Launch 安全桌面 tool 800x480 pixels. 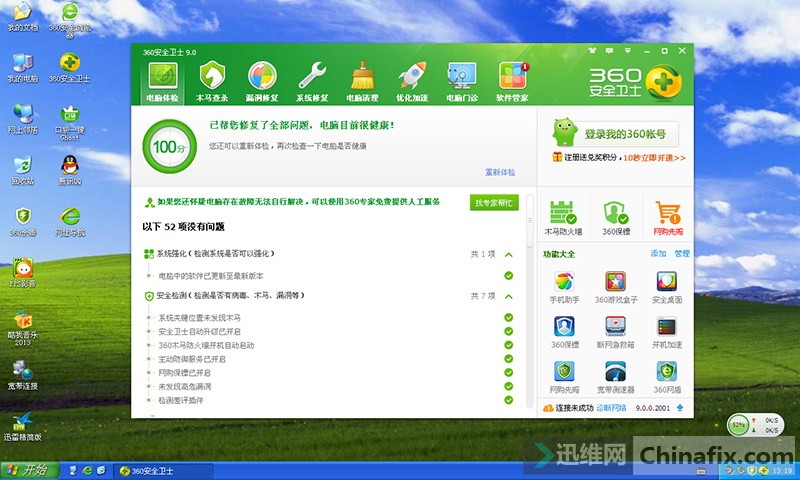click(667, 288)
